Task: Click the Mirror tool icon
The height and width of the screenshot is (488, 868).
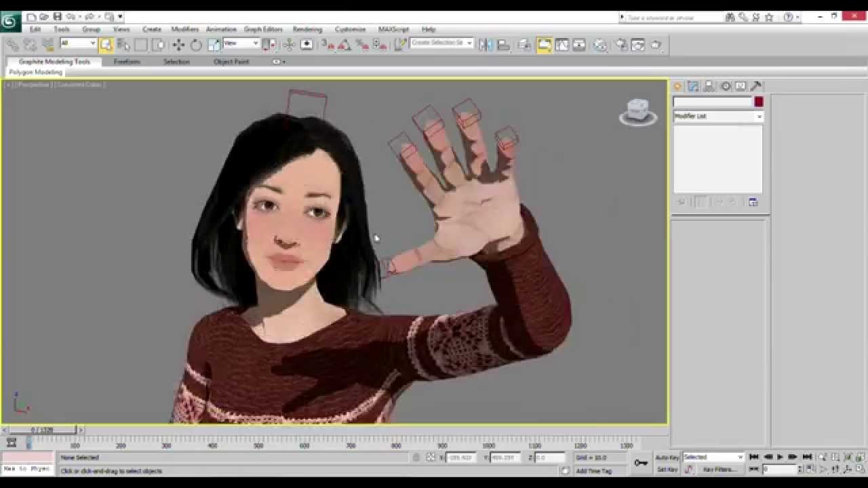Action: tap(486, 45)
